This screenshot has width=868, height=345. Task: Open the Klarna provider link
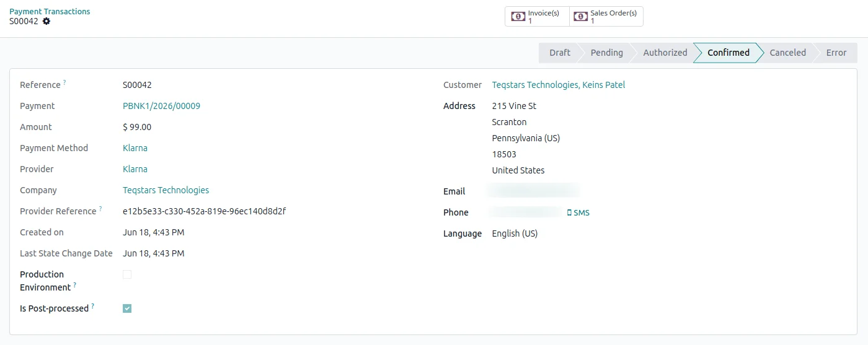click(135, 169)
